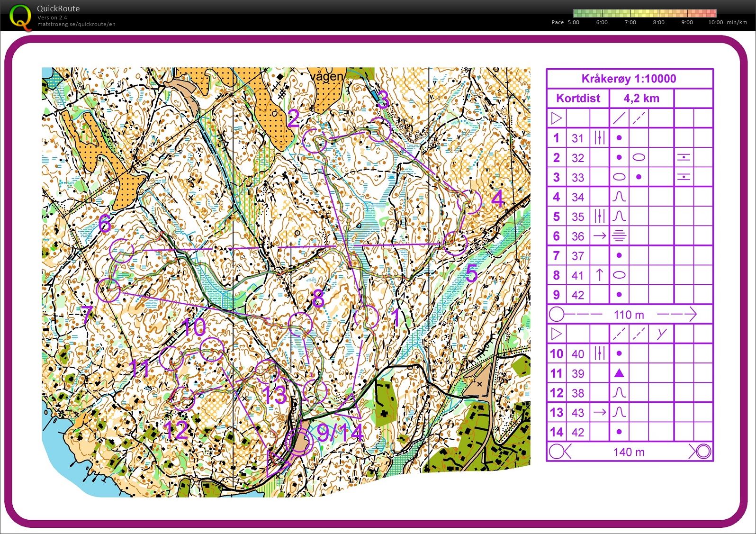Image resolution: width=756 pixels, height=534 pixels.
Task: Click the pace color gradient scale
Action: coord(644,13)
